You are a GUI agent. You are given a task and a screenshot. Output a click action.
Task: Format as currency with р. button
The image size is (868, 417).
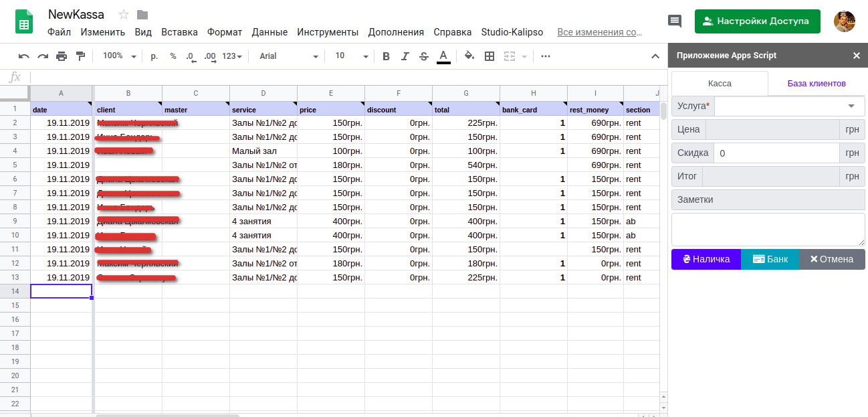point(154,56)
